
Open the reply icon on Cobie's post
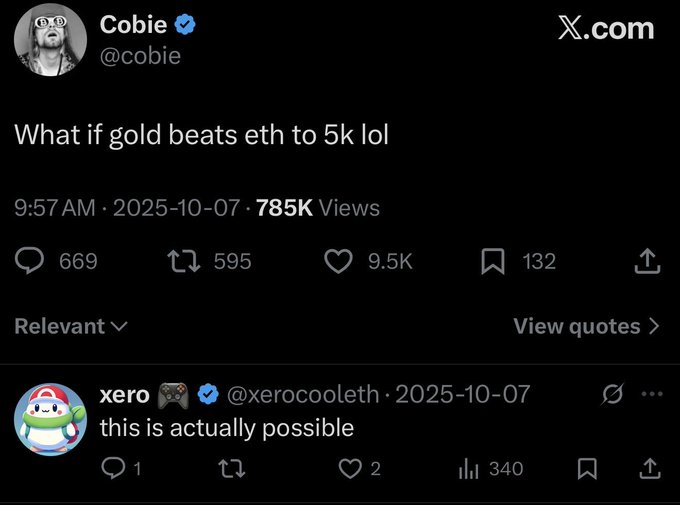pyautogui.click(x=30, y=261)
